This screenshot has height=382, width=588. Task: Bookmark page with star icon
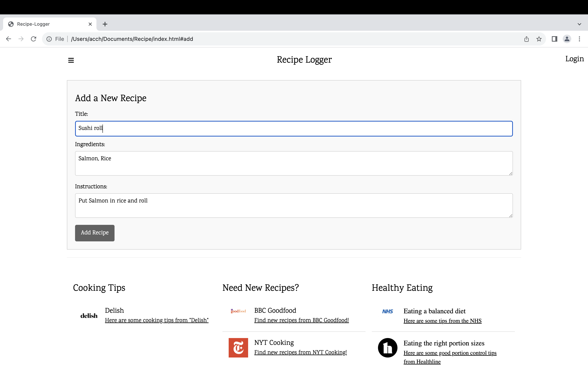point(539,39)
